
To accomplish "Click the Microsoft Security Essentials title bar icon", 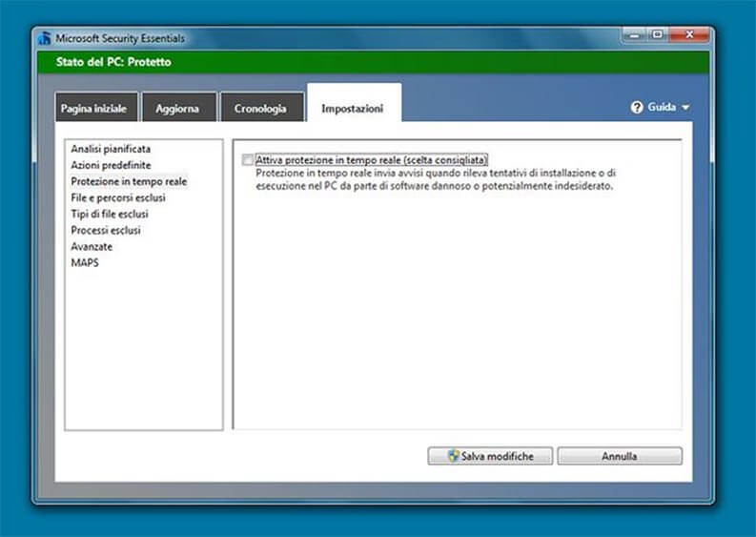I will tap(45, 38).
